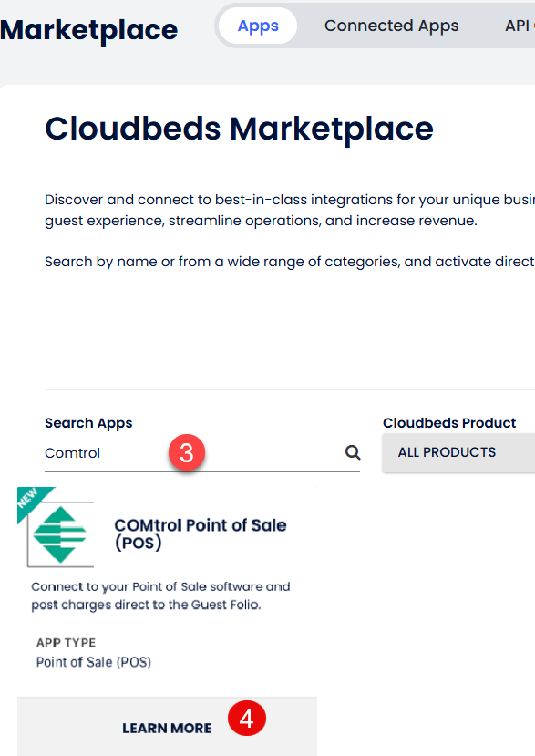The width and height of the screenshot is (535, 756).
Task: Click the Marketplace page header title
Action: pyautogui.click(x=89, y=30)
